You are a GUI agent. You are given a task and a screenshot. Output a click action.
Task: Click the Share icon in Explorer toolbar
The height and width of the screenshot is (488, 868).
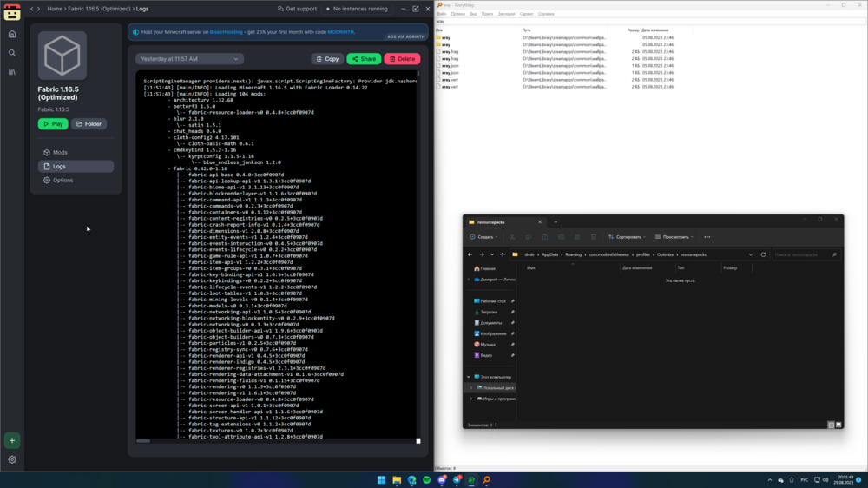(x=577, y=237)
